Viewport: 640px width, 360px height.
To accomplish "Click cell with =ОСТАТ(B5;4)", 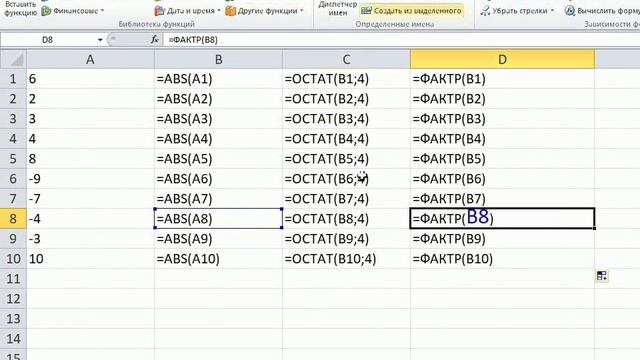I will click(346, 159).
